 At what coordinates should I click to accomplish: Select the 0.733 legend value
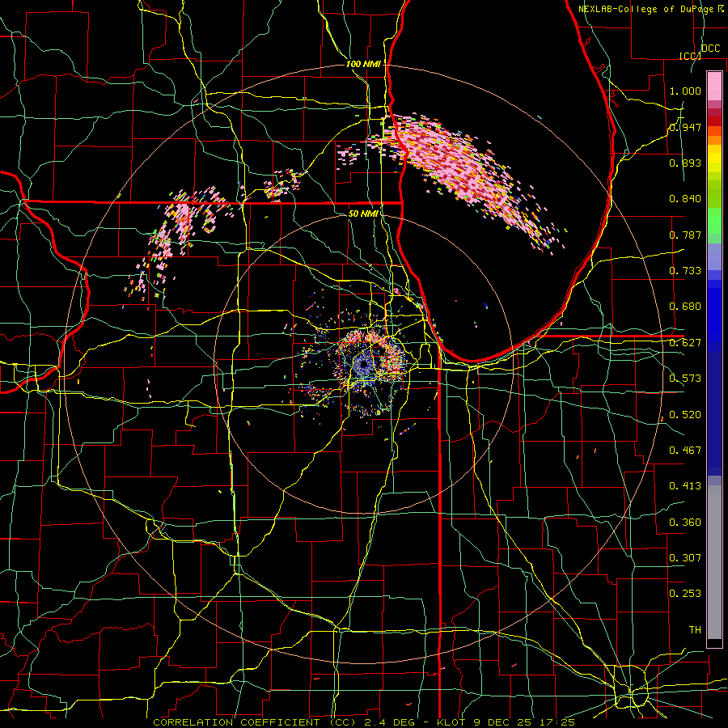pyautogui.click(x=685, y=271)
